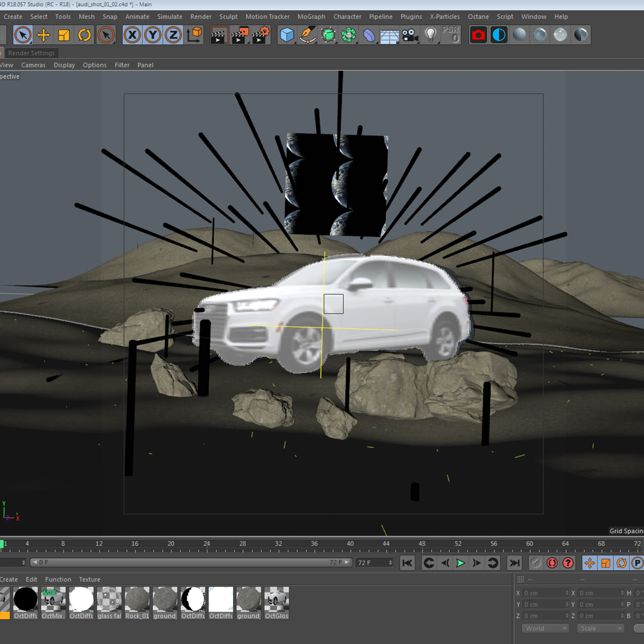Add a Cube primitive object

pyautogui.click(x=287, y=35)
